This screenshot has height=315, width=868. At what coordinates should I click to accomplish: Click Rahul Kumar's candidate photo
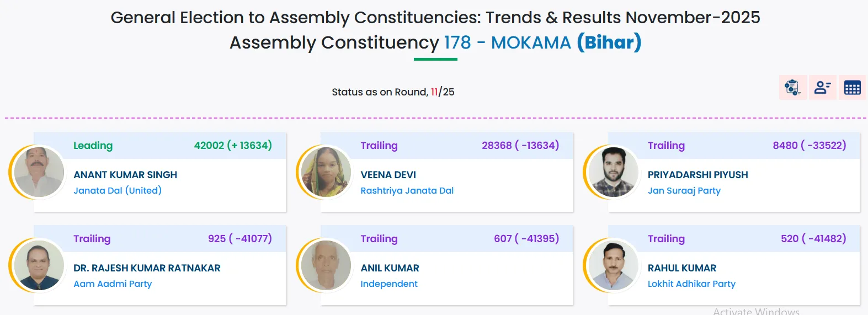[x=613, y=265]
